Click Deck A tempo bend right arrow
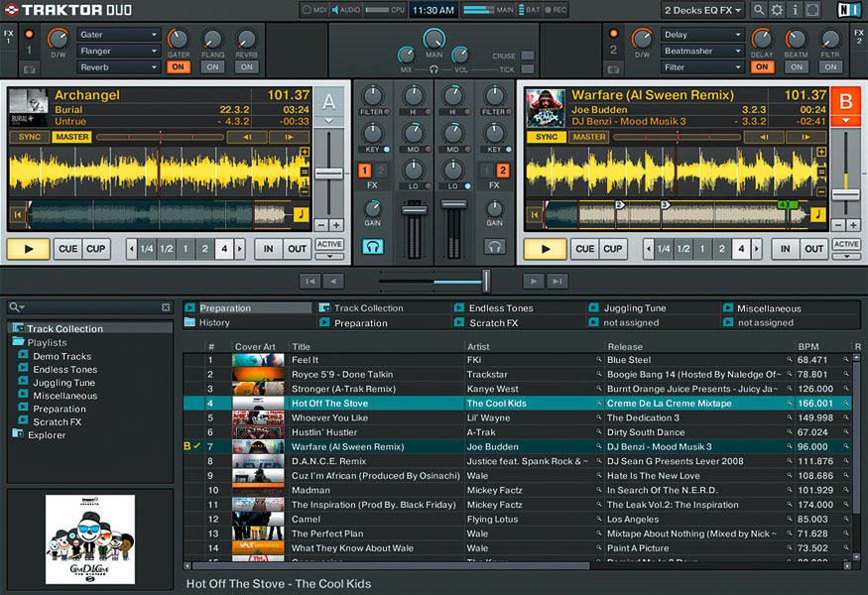This screenshot has height=595, width=868. [289, 137]
